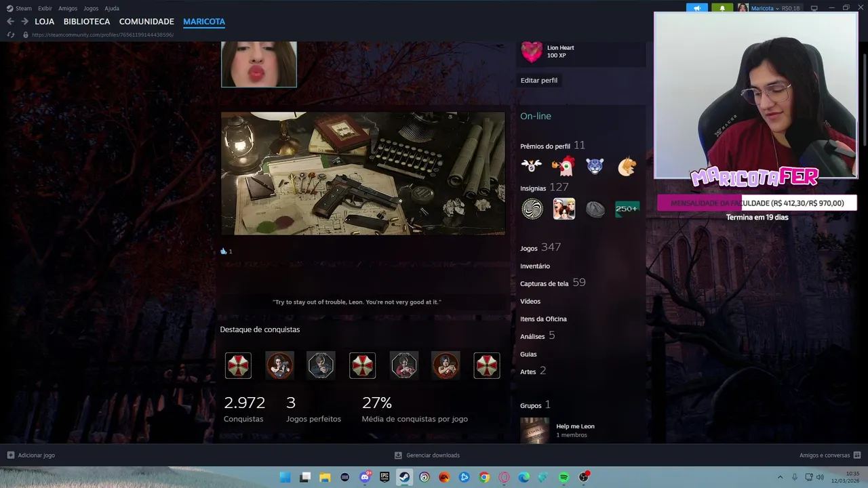The height and width of the screenshot is (488, 868).
Task: Reload the page with the refresh icon
Action: (10, 35)
